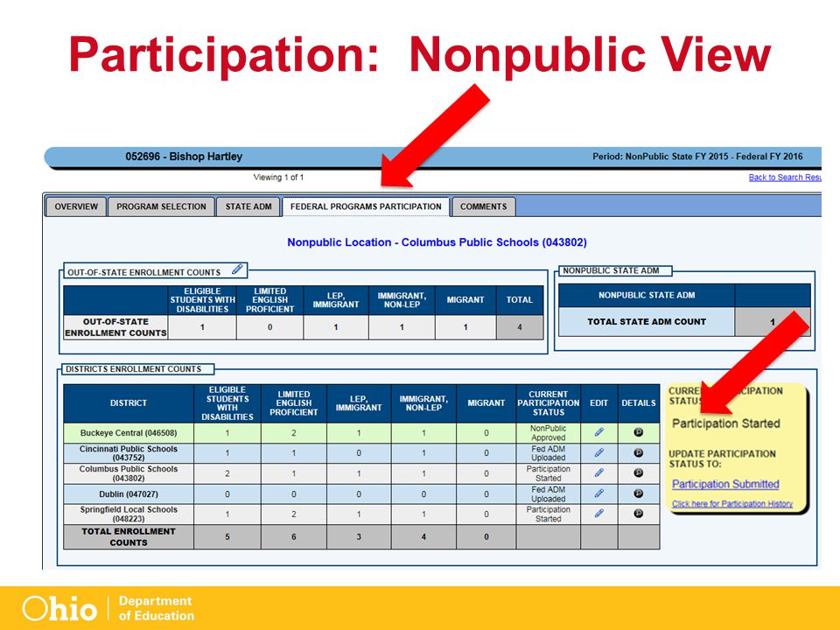Edit the out-of-state enrollment counts pencil
The height and width of the screenshot is (630, 840).
[237, 269]
